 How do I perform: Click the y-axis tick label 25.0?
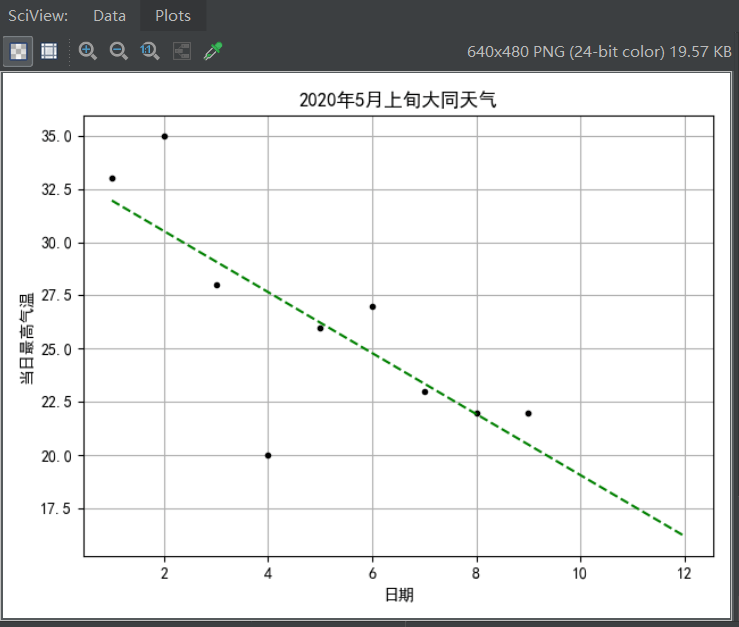[x=57, y=349]
